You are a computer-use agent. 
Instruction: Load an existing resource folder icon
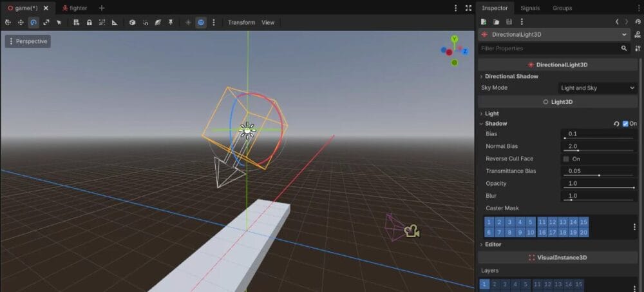496,22
